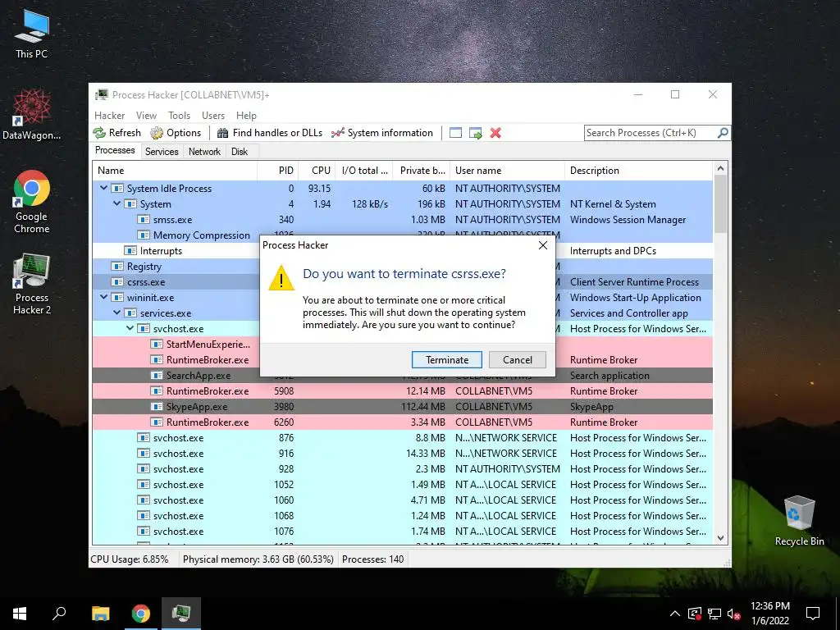Open the Tools menu

pyautogui.click(x=179, y=115)
